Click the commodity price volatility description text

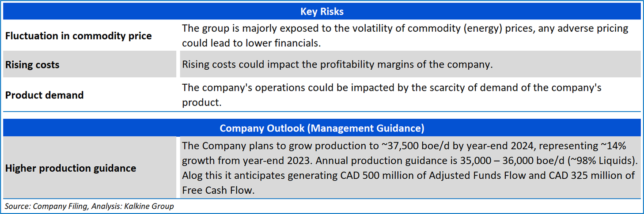click(405, 36)
